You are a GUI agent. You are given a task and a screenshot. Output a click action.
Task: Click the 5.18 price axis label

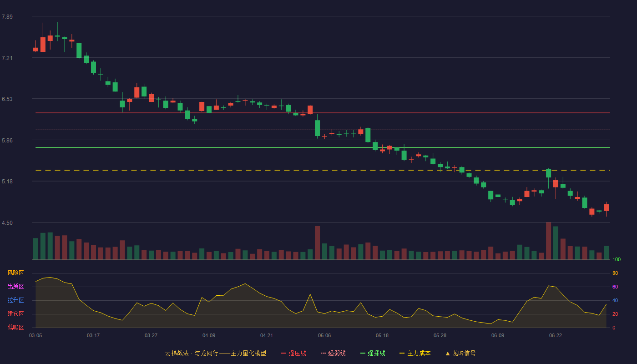(x=7, y=182)
